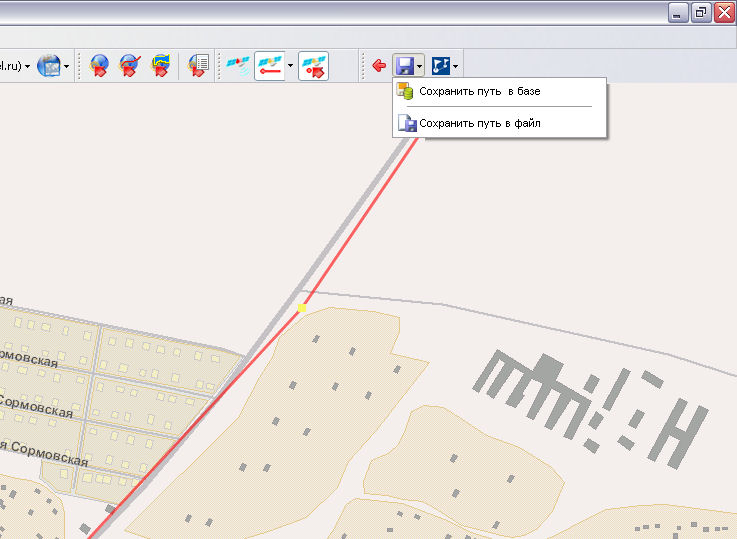The image size is (737, 539).
Task: Toggle the satellite with red marker button
Action: pyautogui.click(x=313, y=66)
